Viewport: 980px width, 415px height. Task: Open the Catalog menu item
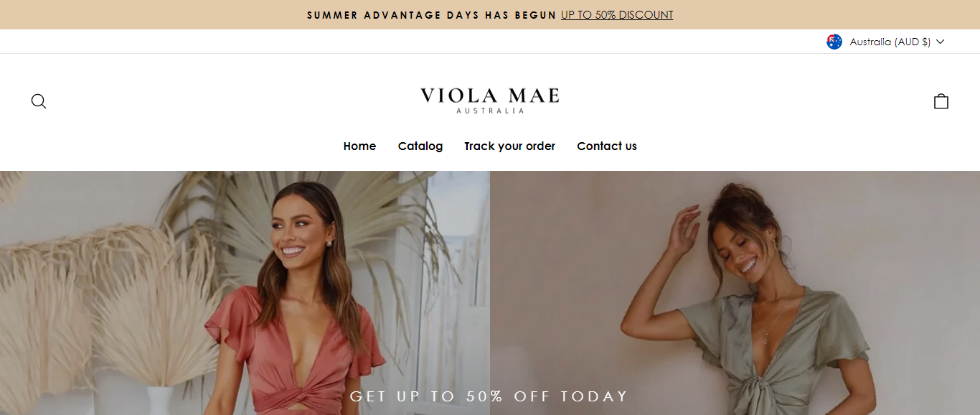[x=420, y=146]
